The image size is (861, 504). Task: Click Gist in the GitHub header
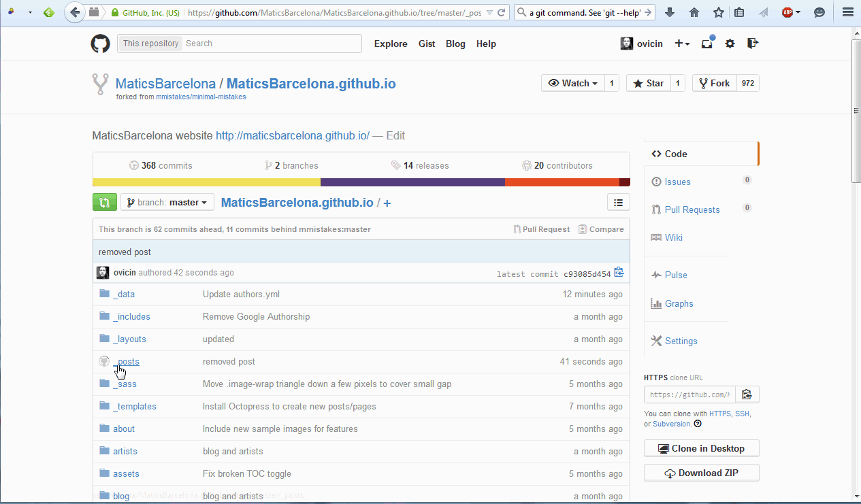[x=427, y=44]
